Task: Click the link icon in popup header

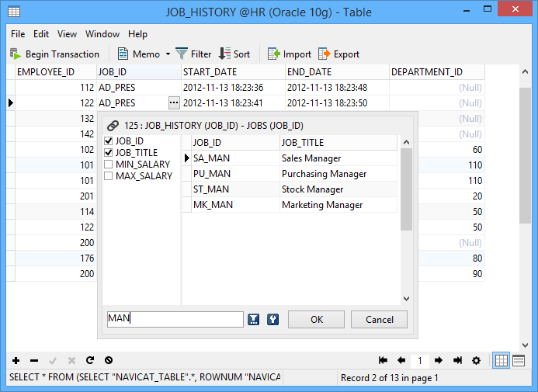Action: tap(113, 126)
